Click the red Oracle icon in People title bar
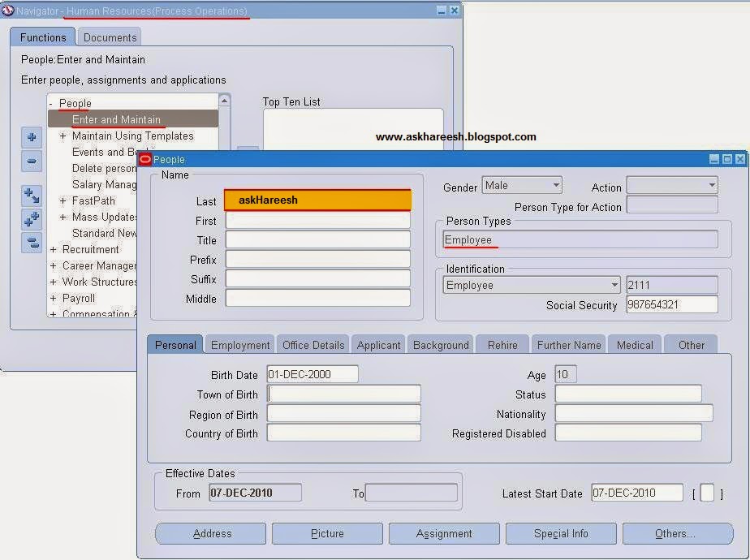The image size is (750, 560). point(145,159)
